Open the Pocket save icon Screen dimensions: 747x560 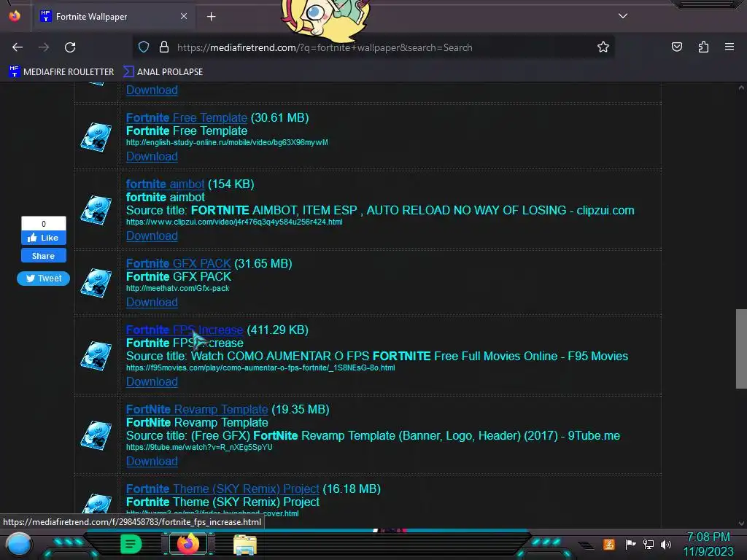pos(677,47)
